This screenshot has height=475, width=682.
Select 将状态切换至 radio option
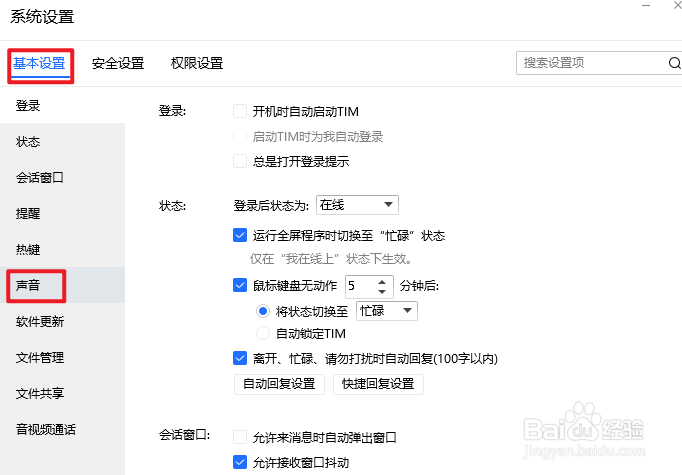coord(264,311)
